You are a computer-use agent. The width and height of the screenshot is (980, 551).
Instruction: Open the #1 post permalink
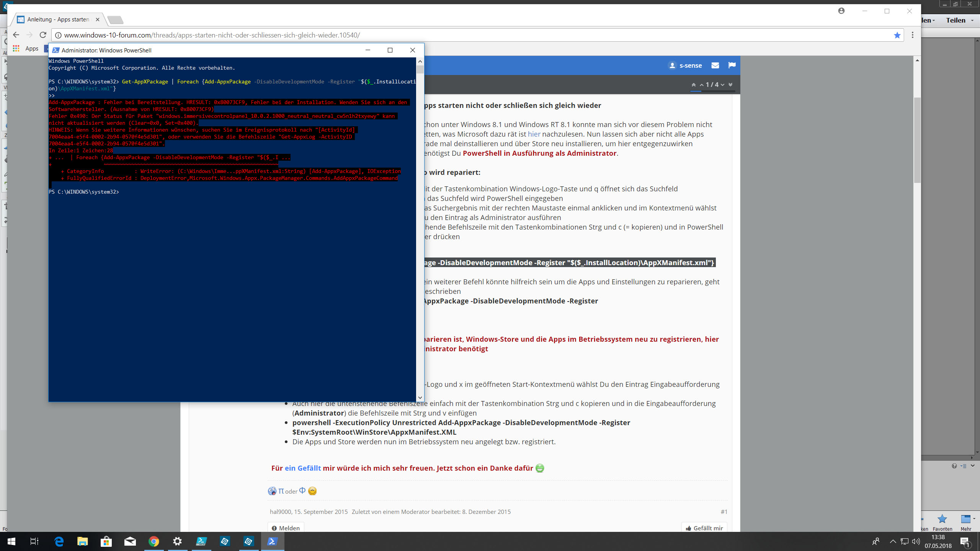724,512
